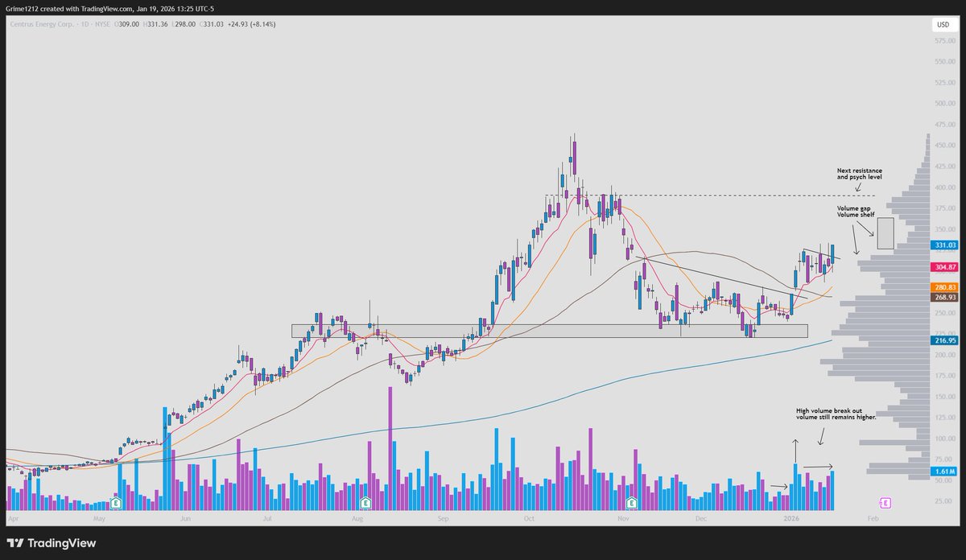966x560 pixels.
Task: Click the orange 280.83 moving average label
Action: coord(943,287)
